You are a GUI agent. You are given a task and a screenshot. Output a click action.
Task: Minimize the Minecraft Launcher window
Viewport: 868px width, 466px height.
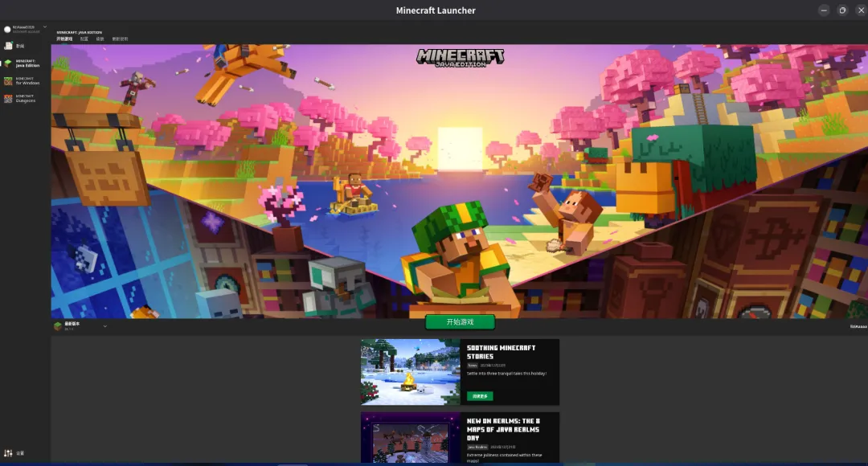pos(824,10)
